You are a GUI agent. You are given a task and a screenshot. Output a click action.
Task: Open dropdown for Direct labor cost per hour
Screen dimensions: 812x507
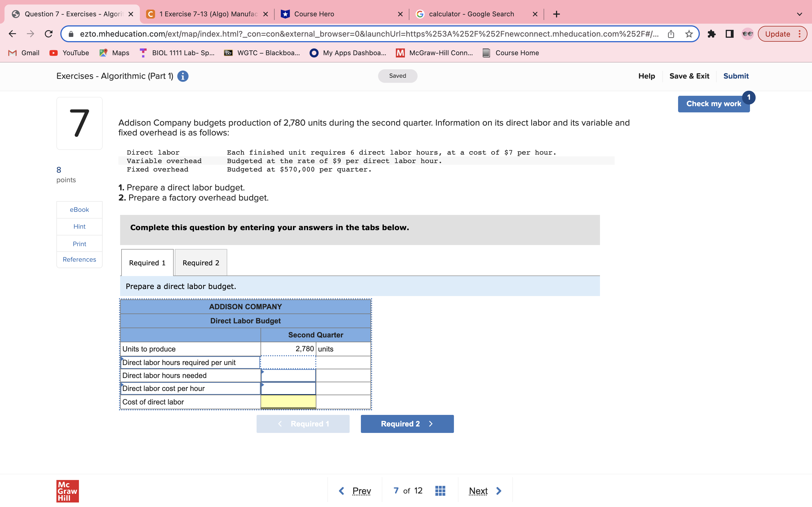pyautogui.click(x=190, y=388)
